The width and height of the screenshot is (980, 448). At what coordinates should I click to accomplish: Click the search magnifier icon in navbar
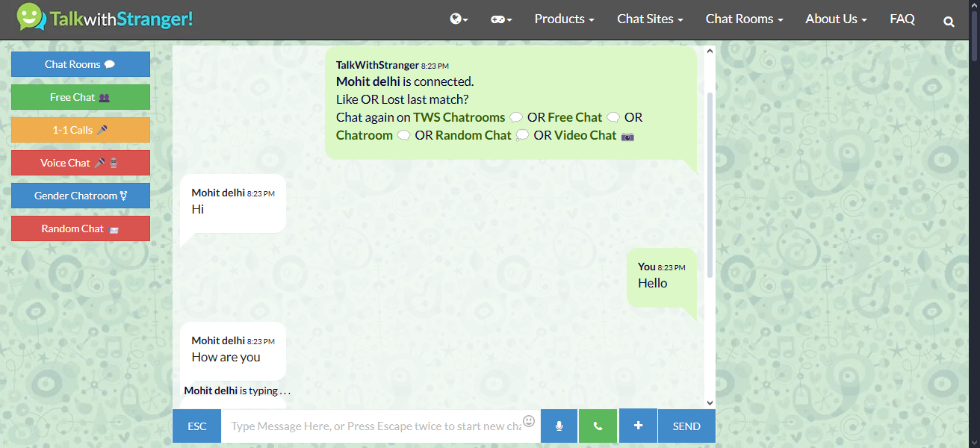pyautogui.click(x=949, y=22)
